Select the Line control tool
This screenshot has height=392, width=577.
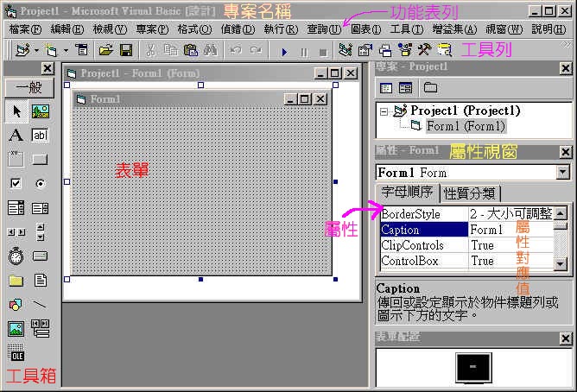coord(40,304)
